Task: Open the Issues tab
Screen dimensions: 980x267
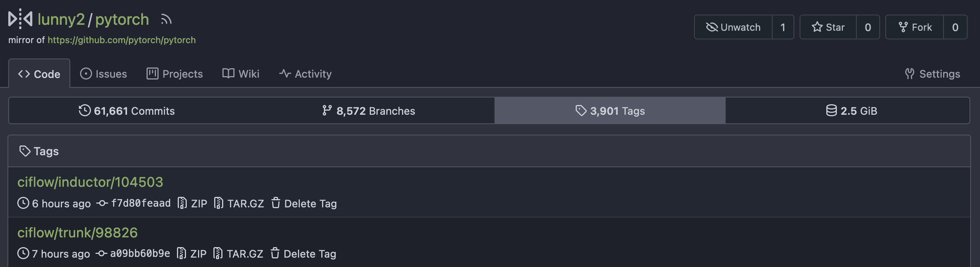Action: click(x=103, y=73)
